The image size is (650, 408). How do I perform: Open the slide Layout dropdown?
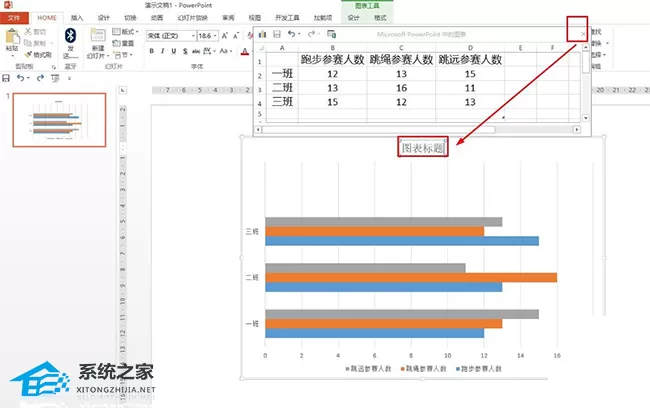pos(126,32)
